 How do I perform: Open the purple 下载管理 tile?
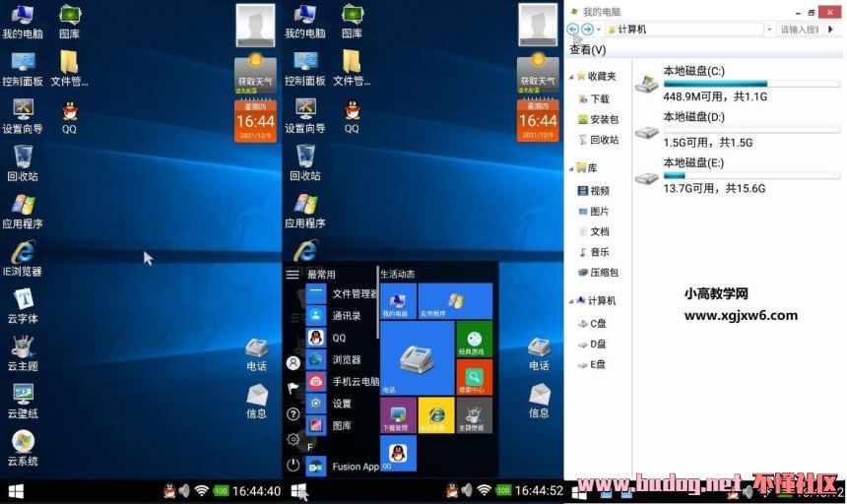click(398, 415)
